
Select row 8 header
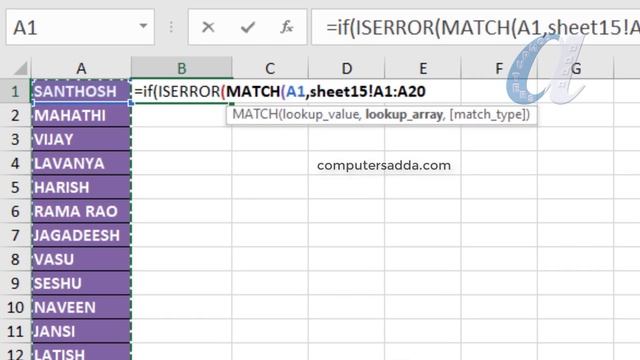16,259
